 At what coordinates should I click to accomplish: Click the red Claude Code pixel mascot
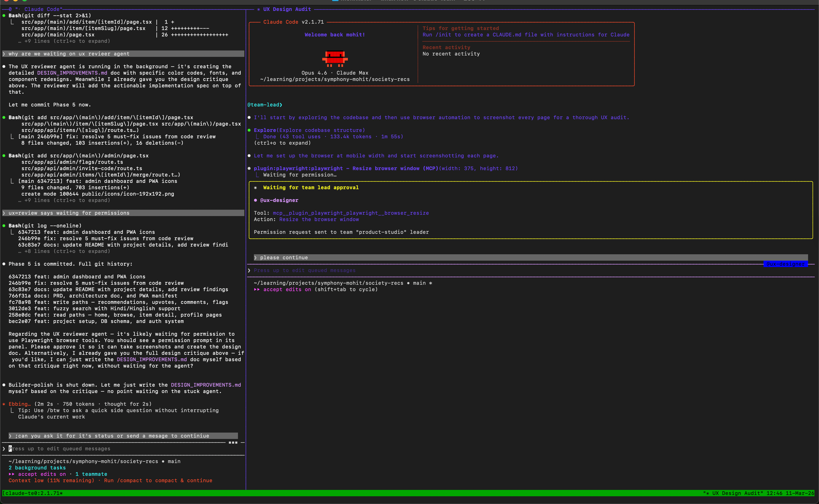pos(335,59)
